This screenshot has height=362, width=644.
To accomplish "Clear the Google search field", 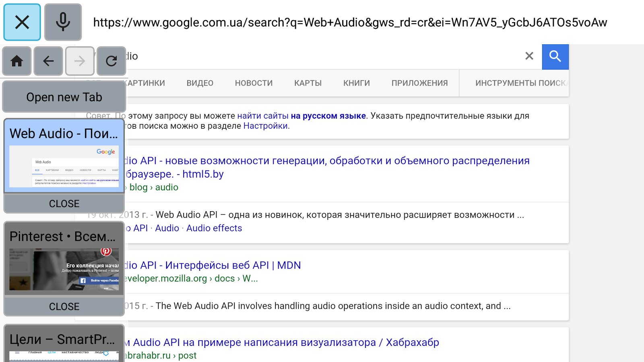I will pyautogui.click(x=529, y=56).
